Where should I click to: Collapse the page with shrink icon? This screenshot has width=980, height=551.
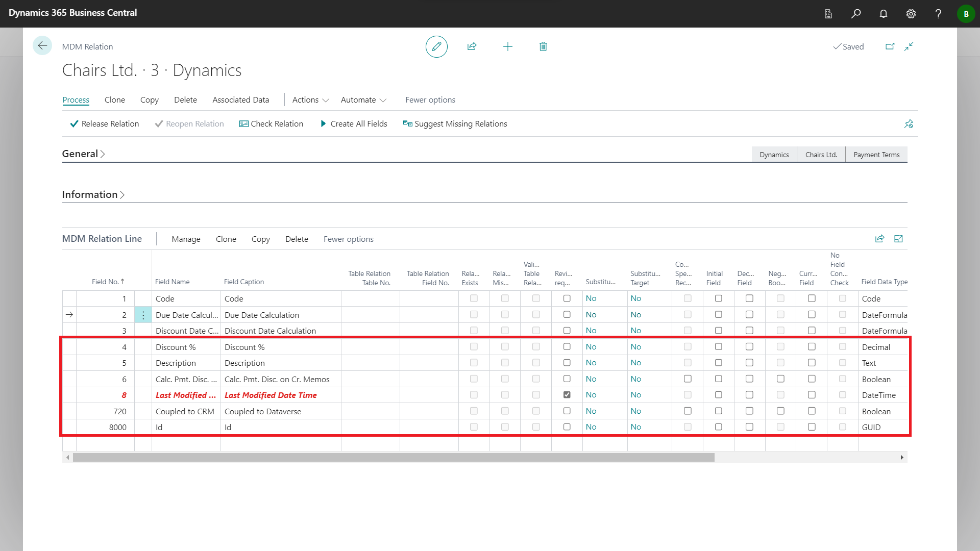909,46
